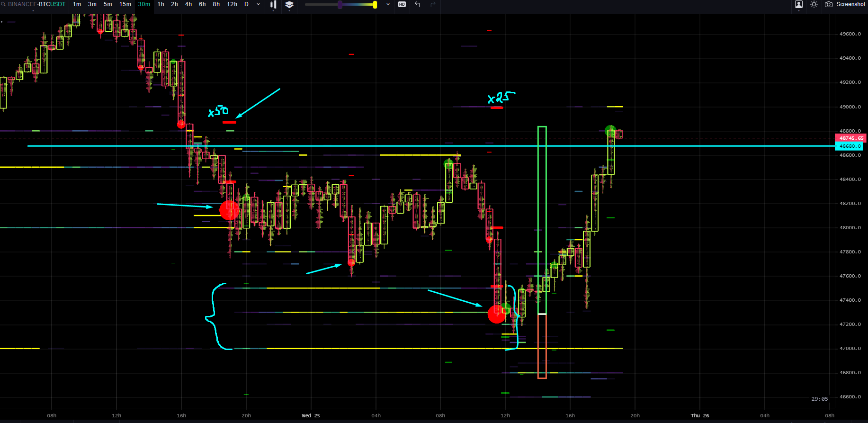Click the camera icon for Screenshot
Screen dimensions: 868x423
(x=829, y=4)
